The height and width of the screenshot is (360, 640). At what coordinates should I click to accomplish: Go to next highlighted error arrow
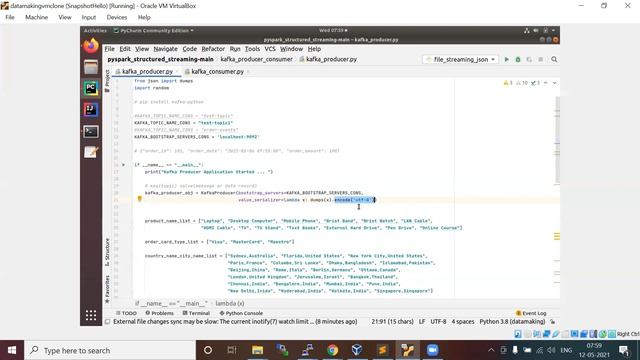[x=554, y=83]
